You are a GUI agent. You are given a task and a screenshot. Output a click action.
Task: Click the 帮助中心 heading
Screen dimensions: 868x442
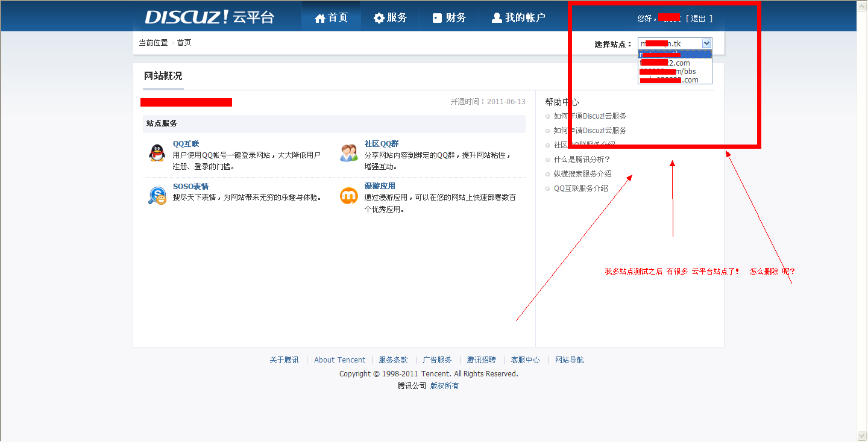(x=562, y=102)
